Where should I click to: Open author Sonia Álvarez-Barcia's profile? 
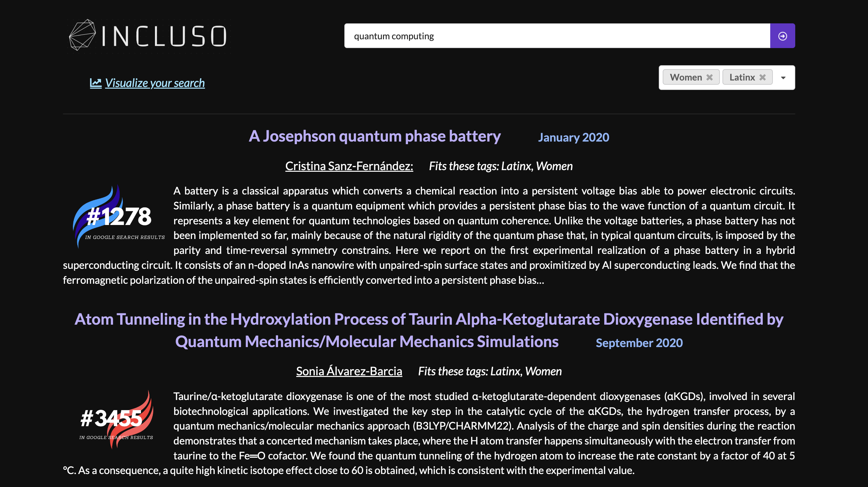[349, 371]
